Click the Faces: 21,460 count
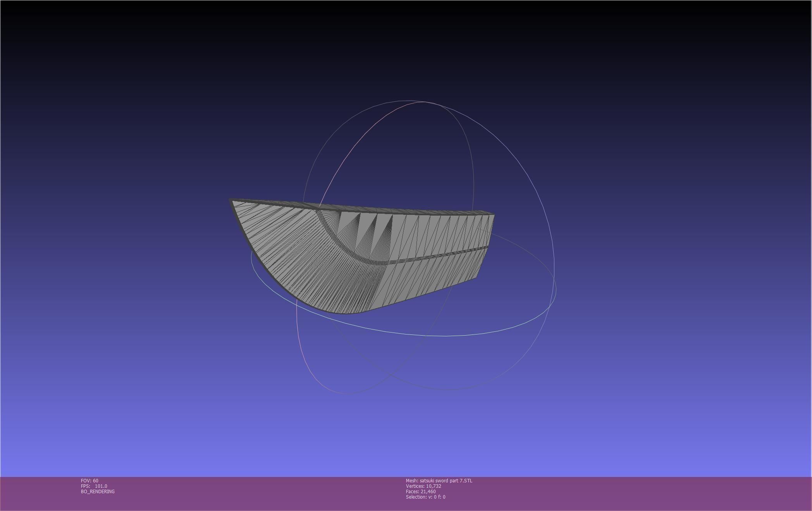The image size is (812, 511). click(x=421, y=492)
